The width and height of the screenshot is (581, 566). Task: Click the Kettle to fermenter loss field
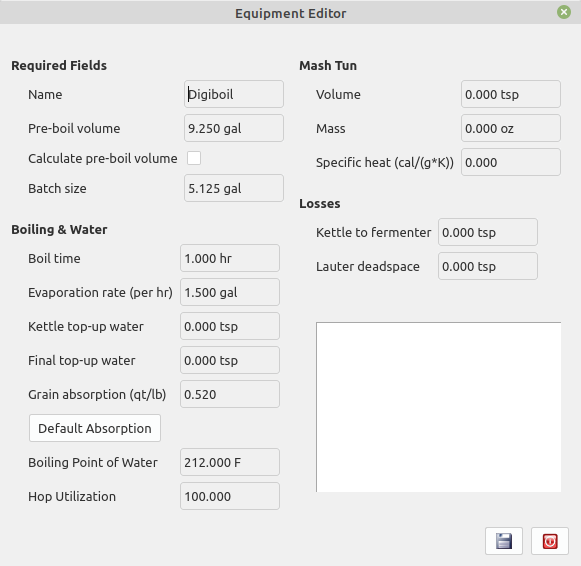pos(488,232)
